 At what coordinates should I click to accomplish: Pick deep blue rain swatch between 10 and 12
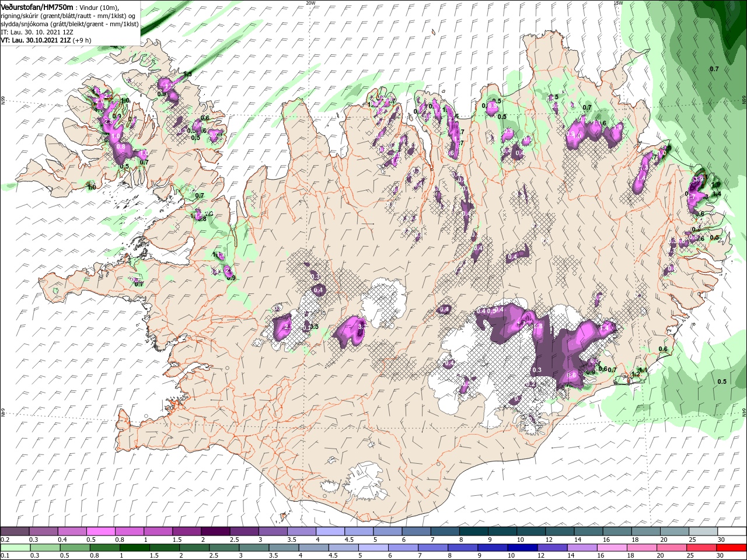pyautogui.click(x=522, y=548)
